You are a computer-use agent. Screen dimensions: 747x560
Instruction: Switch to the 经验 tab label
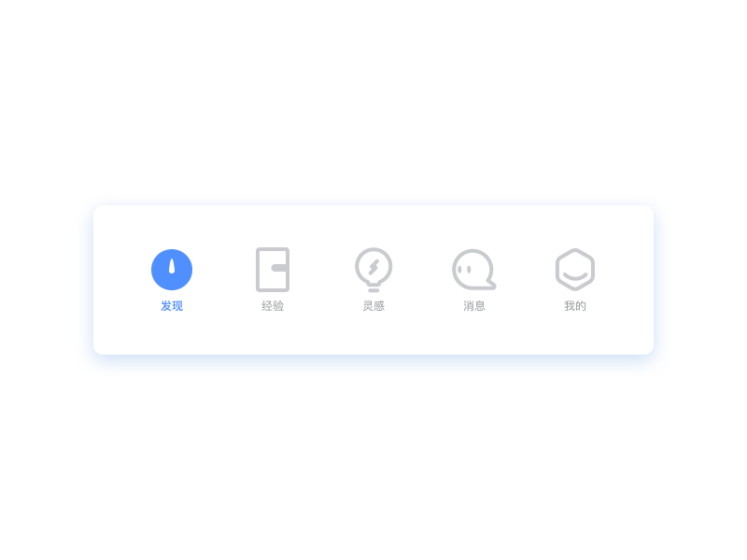pos(273,306)
